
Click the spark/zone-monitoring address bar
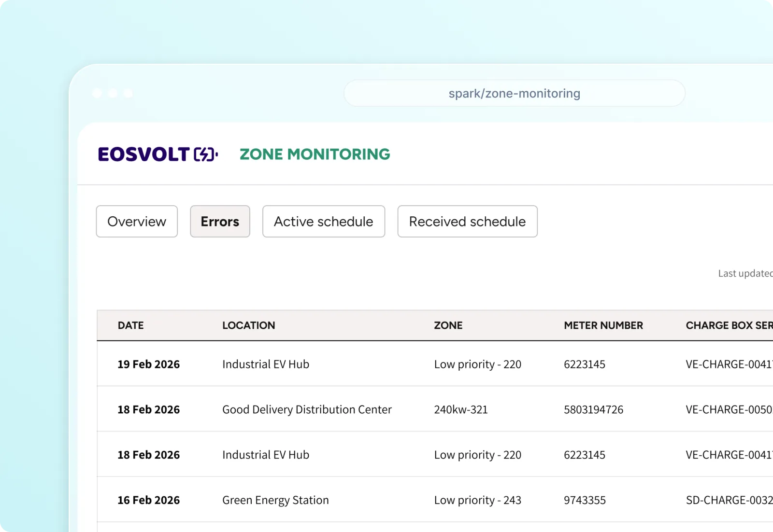tap(514, 93)
